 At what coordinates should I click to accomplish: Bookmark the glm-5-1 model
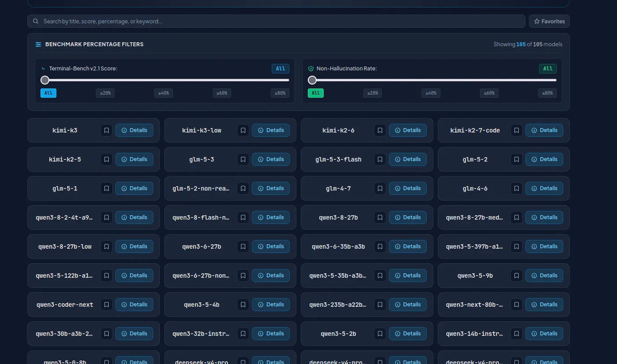click(x=106, y=188)
